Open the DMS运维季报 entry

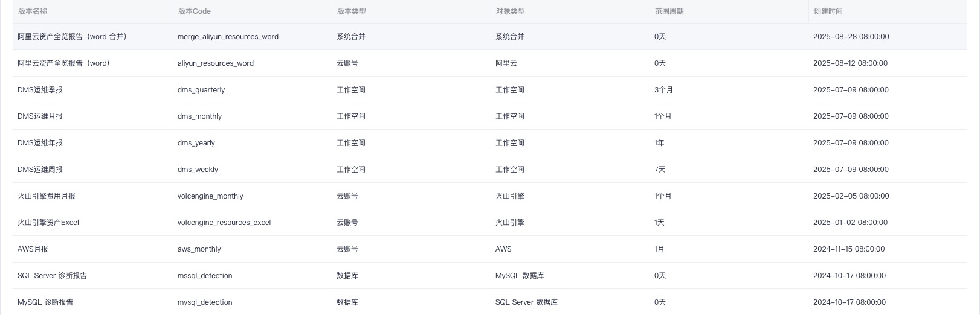click(40, 90)
